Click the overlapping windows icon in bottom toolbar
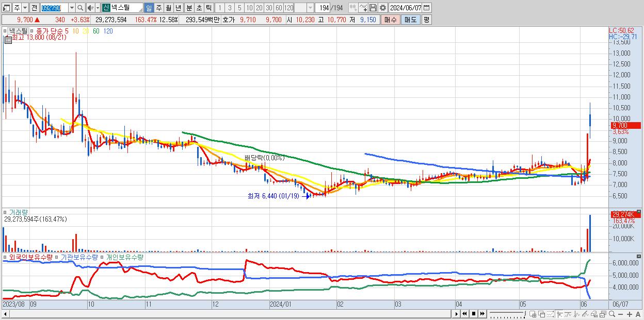Screen dimensions: 644x320 [542, 314]
